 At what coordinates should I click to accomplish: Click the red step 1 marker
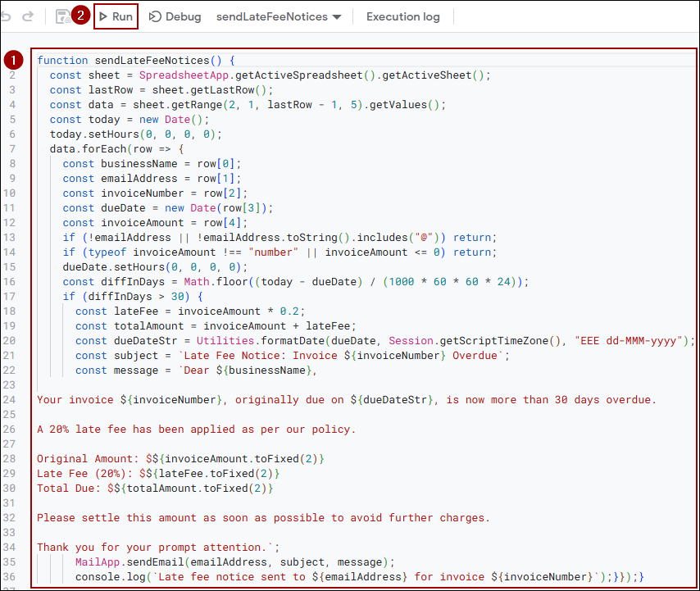(14, 61)
